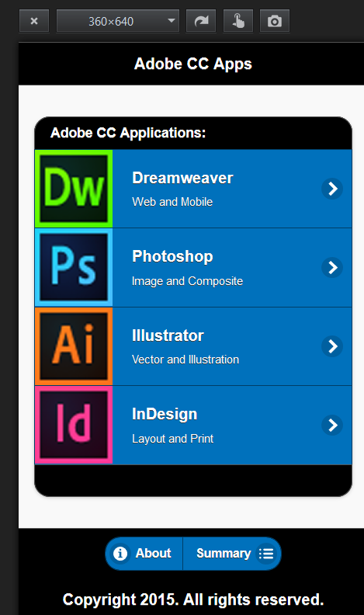Click the Illustrator Ai app icon
This screenshot has width=364, height=615.
point(74,346)
